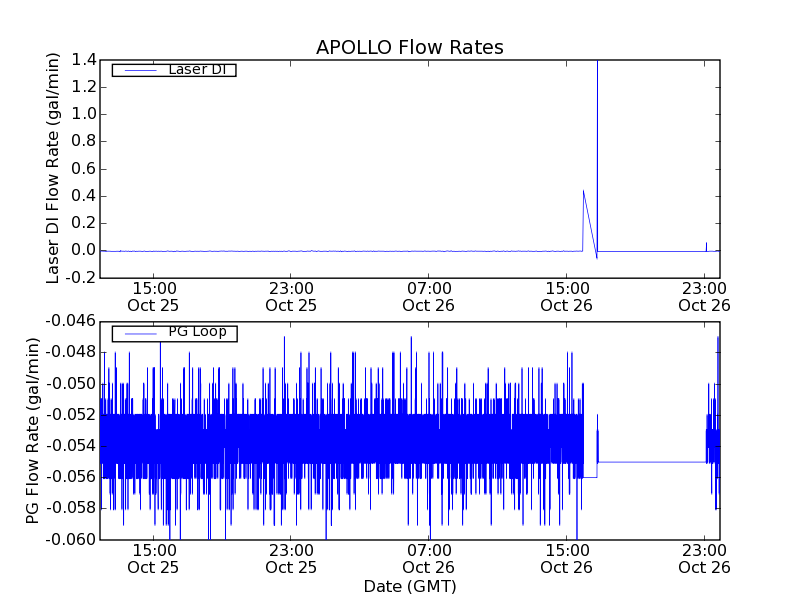Click 23:00 Oct 26 under the Laser DI plot
The height and width of the screenshot is (600, 800).
tap(704, 297)
